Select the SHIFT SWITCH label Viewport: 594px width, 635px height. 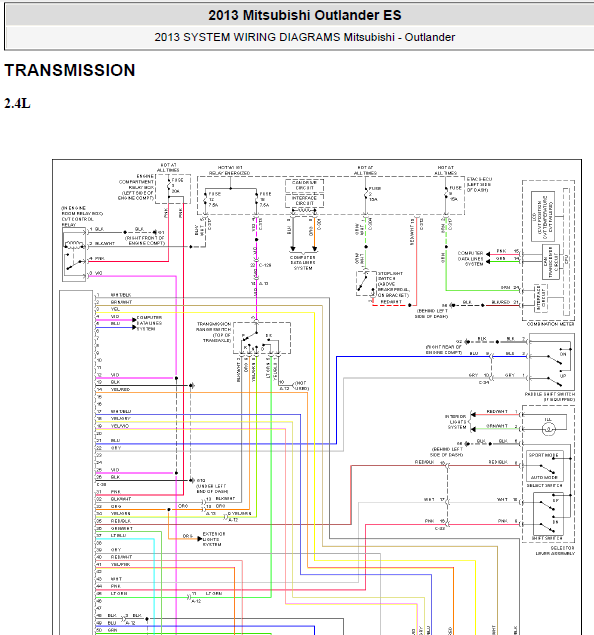click(547, 538)
